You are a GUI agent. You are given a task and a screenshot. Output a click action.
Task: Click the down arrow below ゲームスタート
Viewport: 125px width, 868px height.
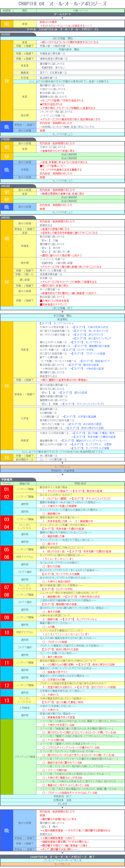[62, 18]
